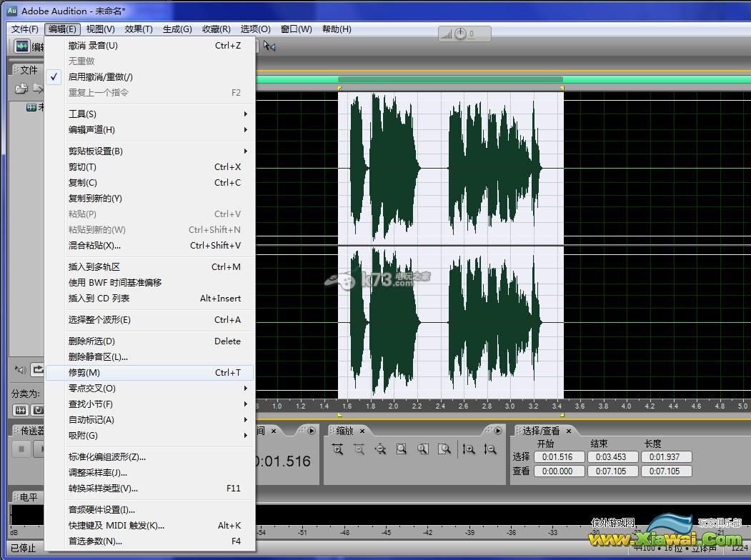Open the zoom panel options arrow button
This screenshot has width=751, height=560.
497,431
